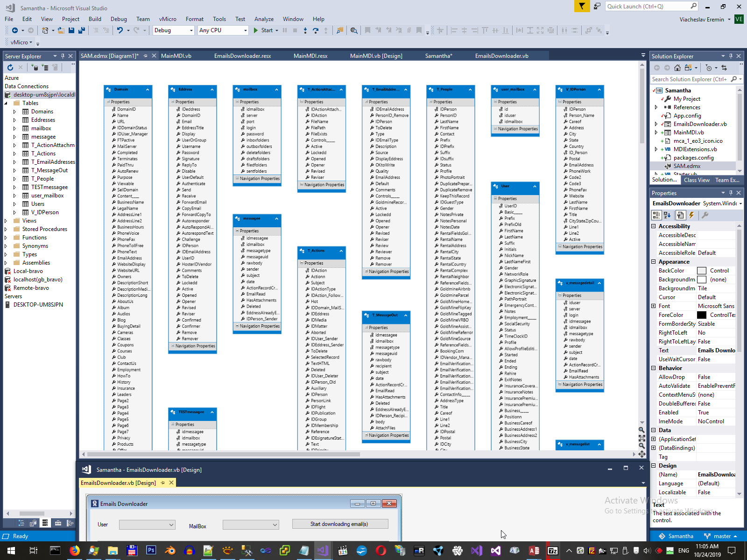Open Photoshop from the taskbar
This screenshot has width=747, height=560.
[x=151, y=551]
